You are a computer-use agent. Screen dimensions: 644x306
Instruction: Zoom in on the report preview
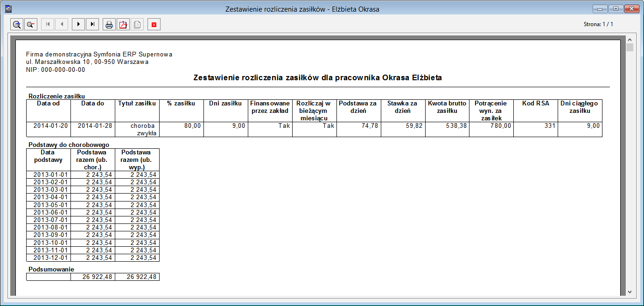coord(17,25)
